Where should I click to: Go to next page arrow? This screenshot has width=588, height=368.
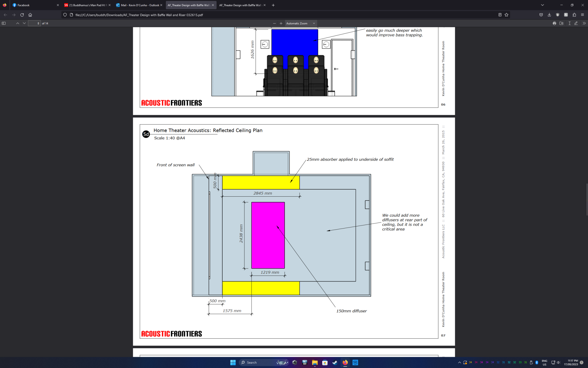tap(24, 23)
